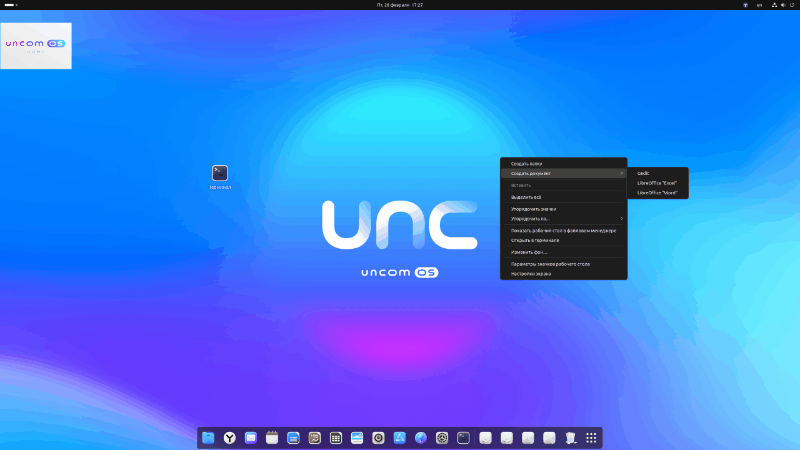The height and width of the screenshot is (450, 800).
Task: Open the Activities indicator in top-left corner
Action: click(x=11, y=5)
